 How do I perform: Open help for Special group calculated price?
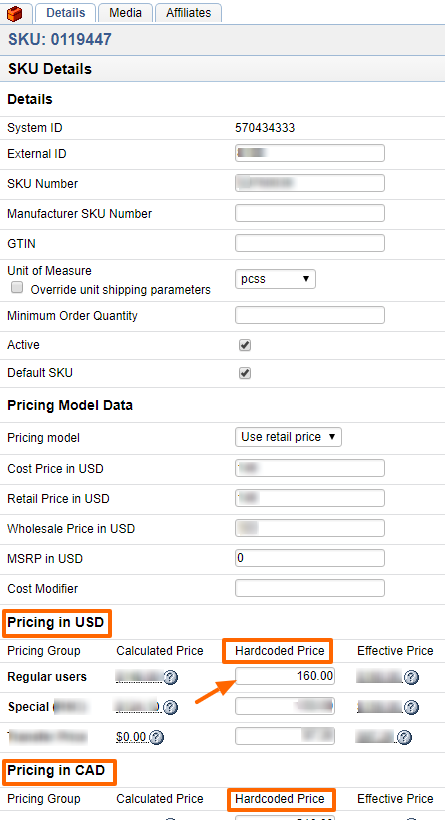tap(170, 708)
